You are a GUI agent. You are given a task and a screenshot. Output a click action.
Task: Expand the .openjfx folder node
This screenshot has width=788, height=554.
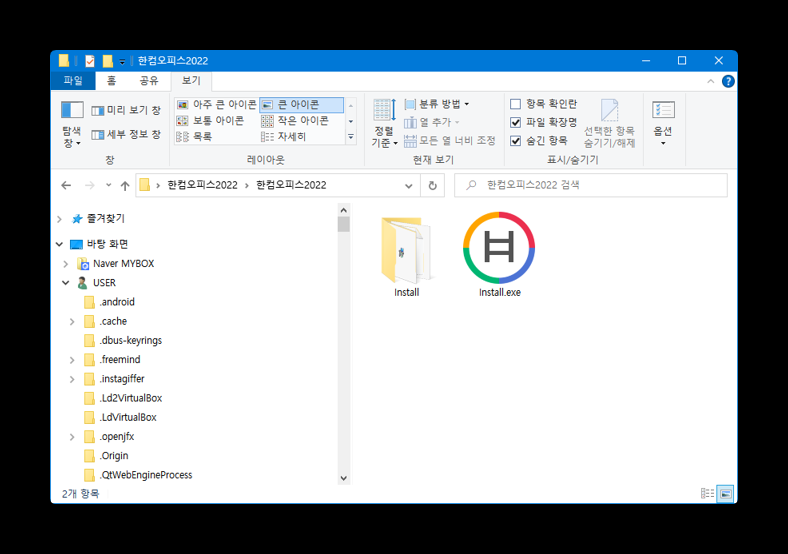click(72, 436)
